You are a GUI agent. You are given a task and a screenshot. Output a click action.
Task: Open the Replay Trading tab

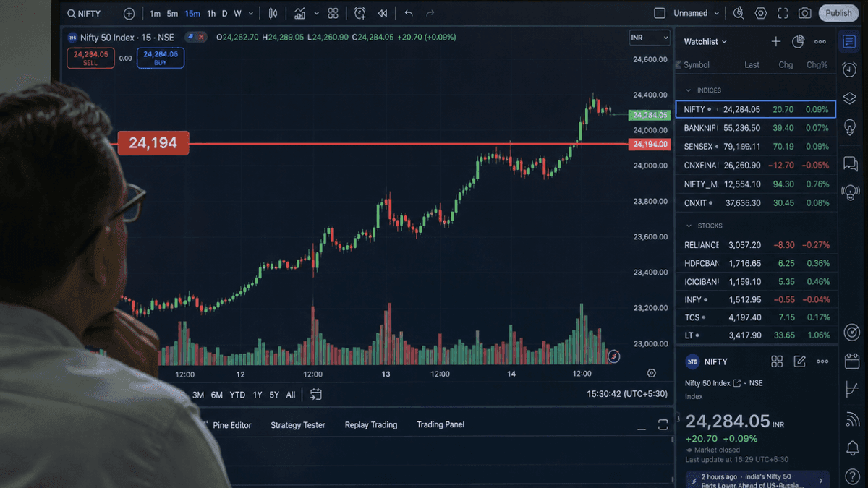pyautogui.click(x=371, y=425)
